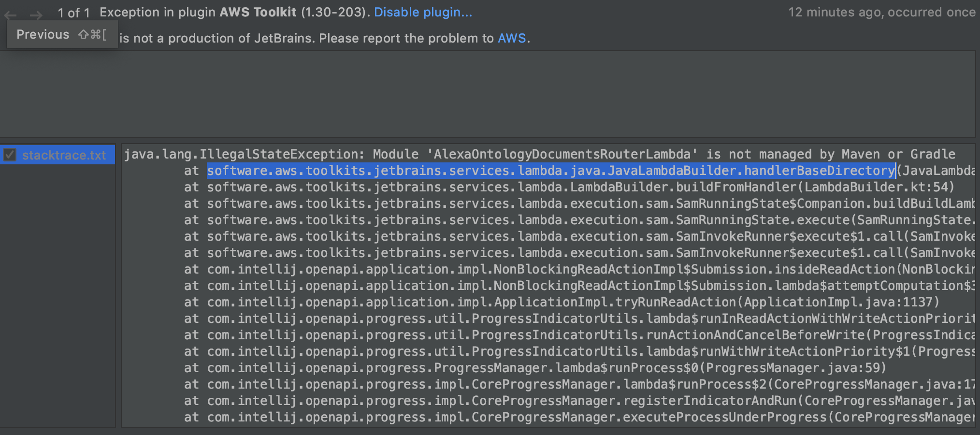This screenshot has width=980, height=435.
Task: Click the 1 of 1 exception counter
Action: [73, 13]
